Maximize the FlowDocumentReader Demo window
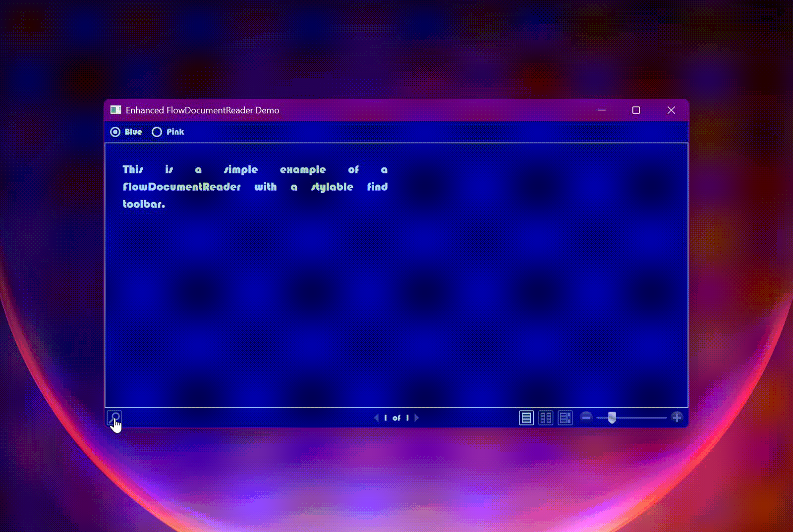 636,110
